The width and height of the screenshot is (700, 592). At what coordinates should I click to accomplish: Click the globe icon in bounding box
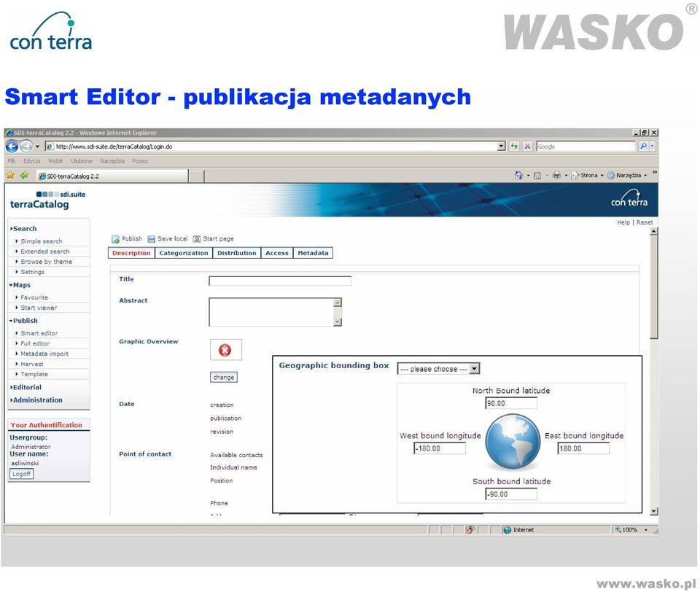click(513, 442)
